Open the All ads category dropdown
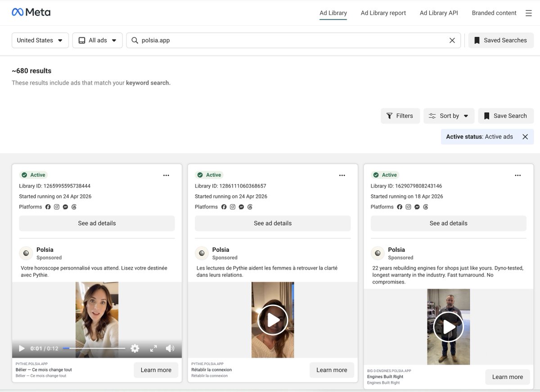The height and width of the screenshot is (392, 540). tap(97, 40)
